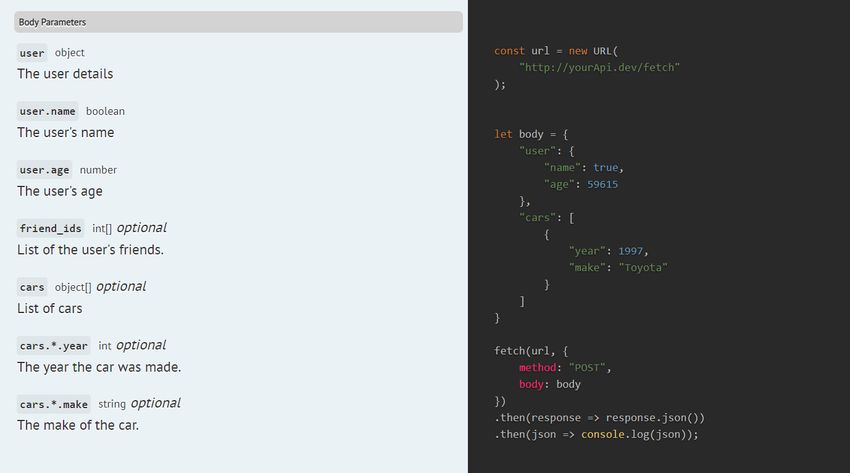Click the '"user": {' code line
The height and width of the screenshot is (473, 850).
point(546,151)
